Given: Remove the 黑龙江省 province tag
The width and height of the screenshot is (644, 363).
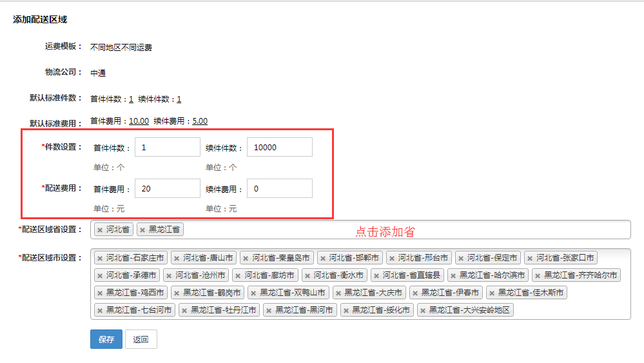Looking at the screenshot, I should [x=142, y=230].
